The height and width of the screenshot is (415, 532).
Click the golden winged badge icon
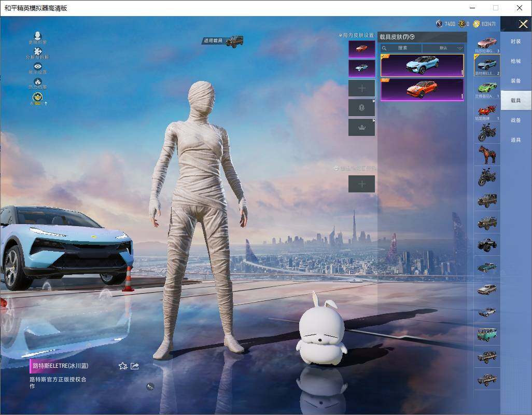[x=38, y=97]
